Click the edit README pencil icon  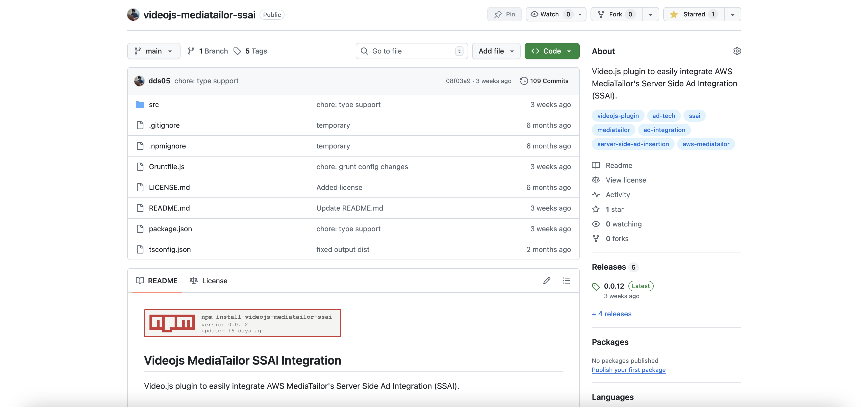coord(547,281)
